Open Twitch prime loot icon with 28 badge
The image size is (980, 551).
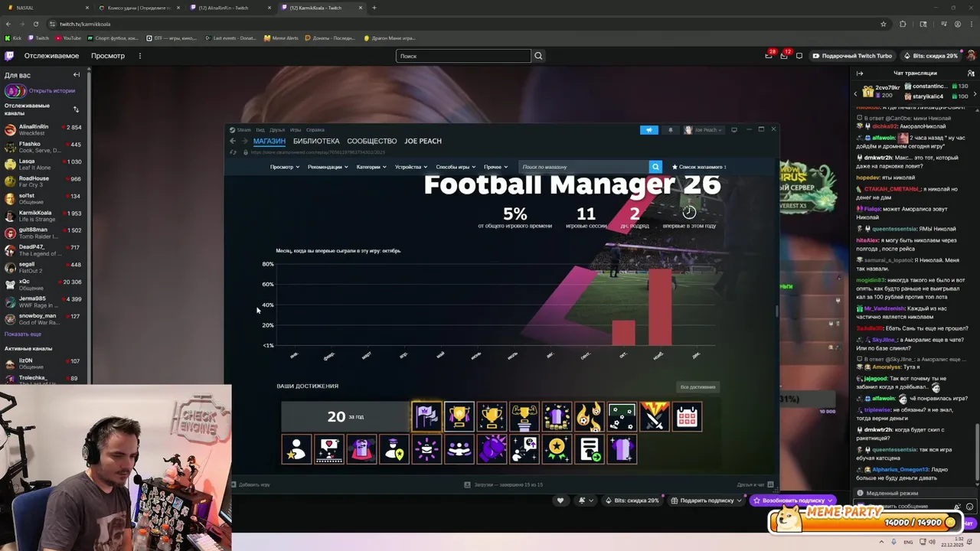point(769,56)
